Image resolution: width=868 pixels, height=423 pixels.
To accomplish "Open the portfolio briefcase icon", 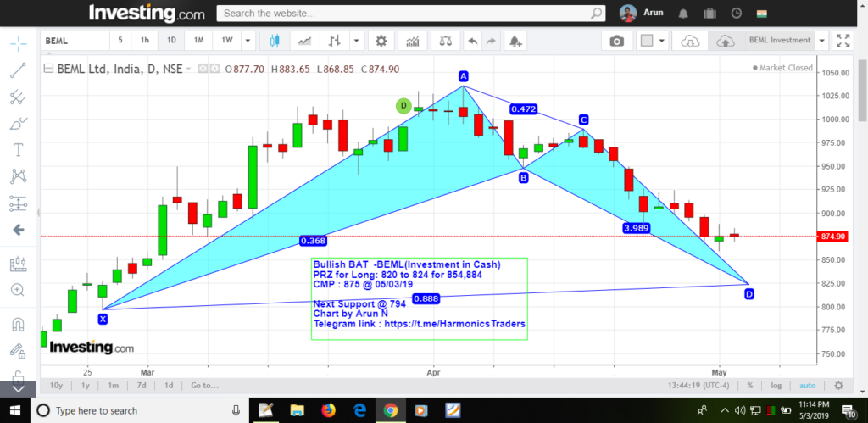I will pos(710,14).
